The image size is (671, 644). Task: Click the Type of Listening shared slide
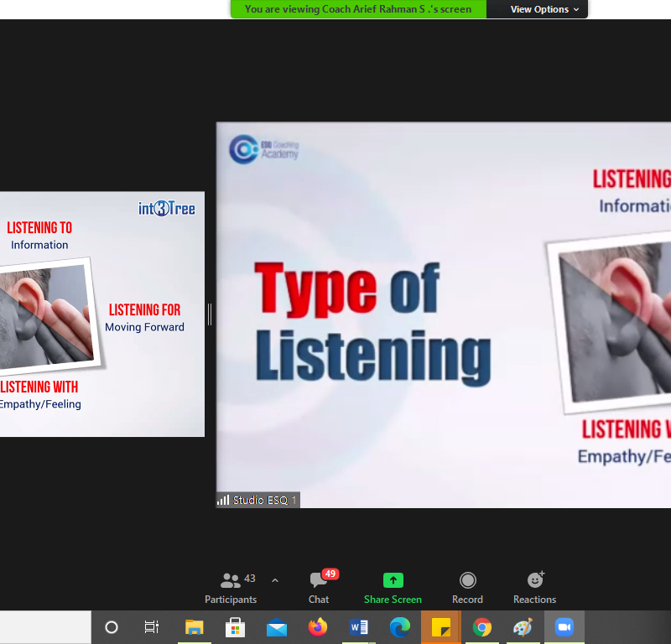click(x=443, y=314)
